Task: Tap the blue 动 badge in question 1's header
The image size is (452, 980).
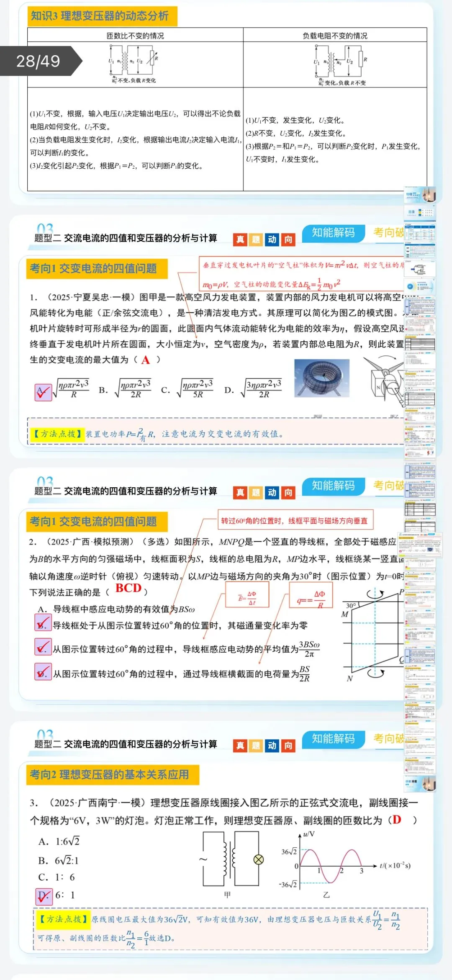Action: (x=272, y=239)
